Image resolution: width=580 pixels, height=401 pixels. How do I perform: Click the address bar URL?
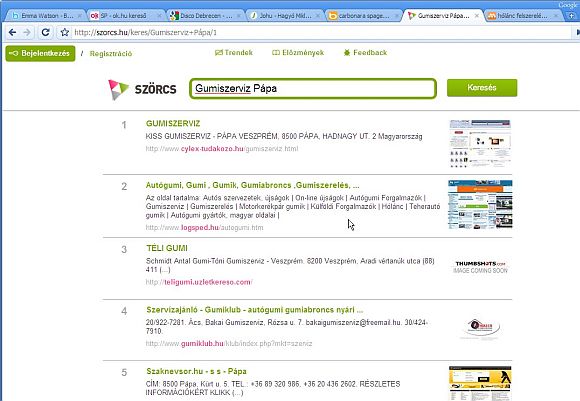click(x=145, y=33)
